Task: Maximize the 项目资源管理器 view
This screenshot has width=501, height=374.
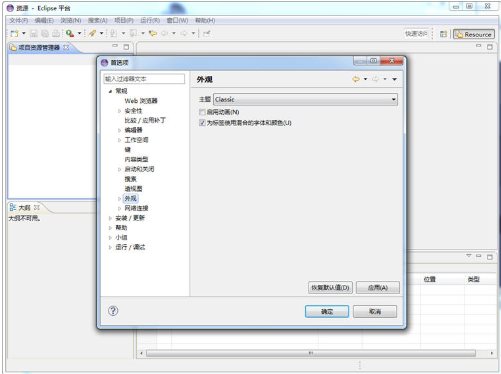Action: (x=126, y=47)
